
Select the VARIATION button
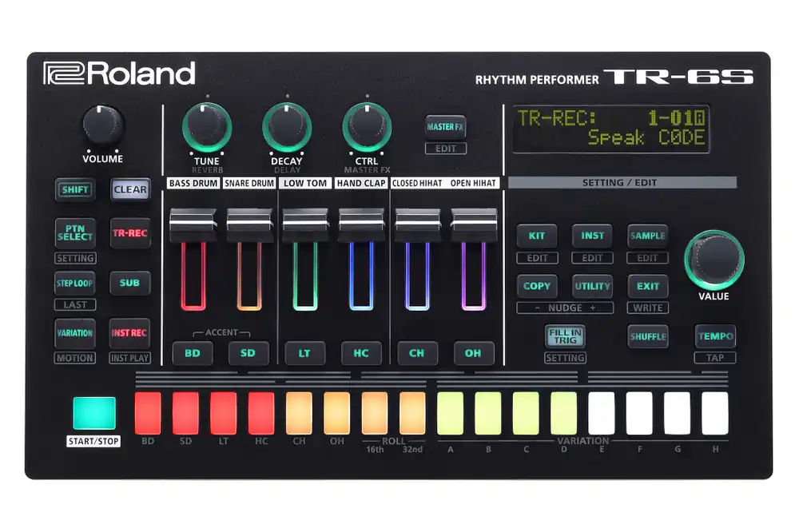75,333
